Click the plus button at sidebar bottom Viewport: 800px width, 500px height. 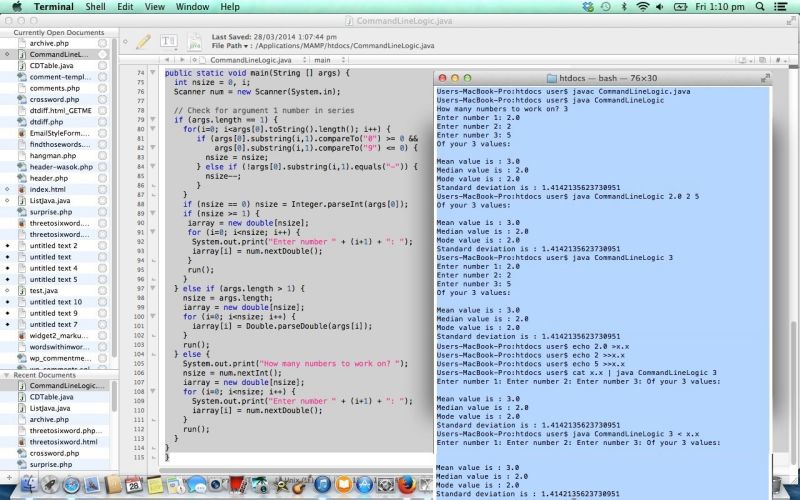(9, 478)
